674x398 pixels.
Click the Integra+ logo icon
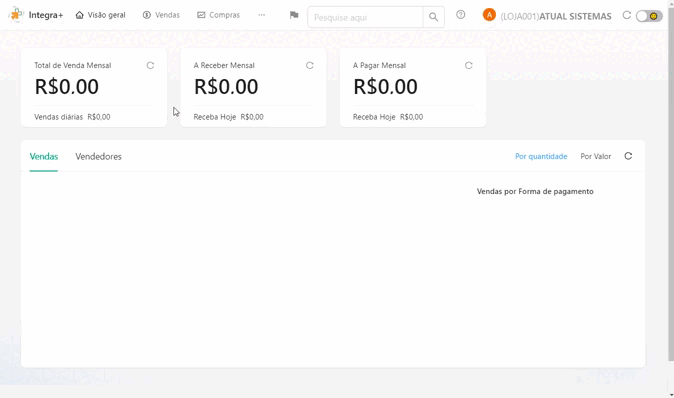[16, 15]
